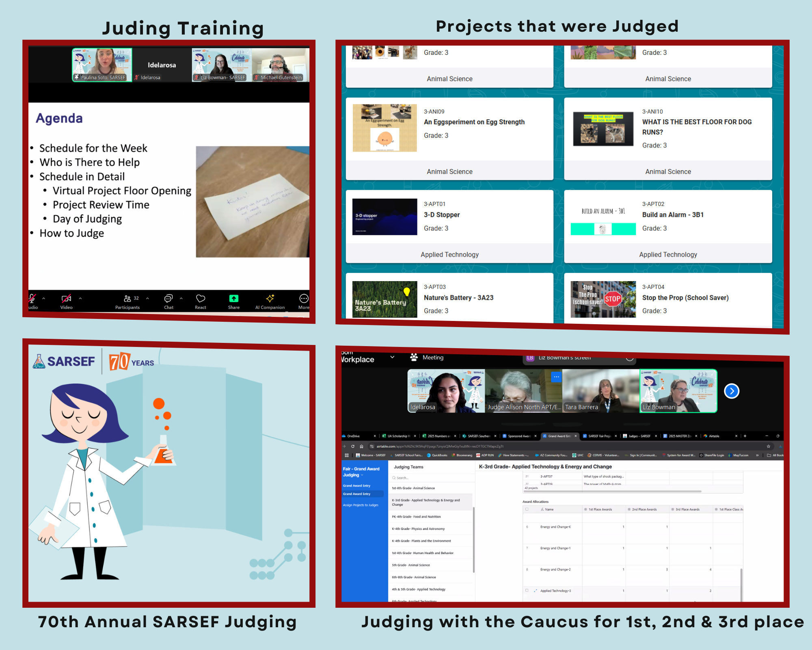
Task: Click the Judging Teams search field
Action: click(x=432, y=478)
